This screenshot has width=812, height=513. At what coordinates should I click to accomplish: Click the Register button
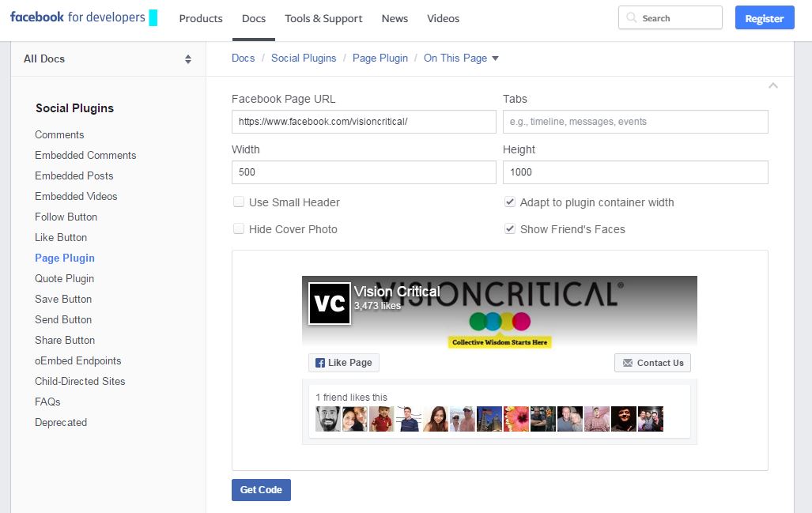[x=765, y=18]
